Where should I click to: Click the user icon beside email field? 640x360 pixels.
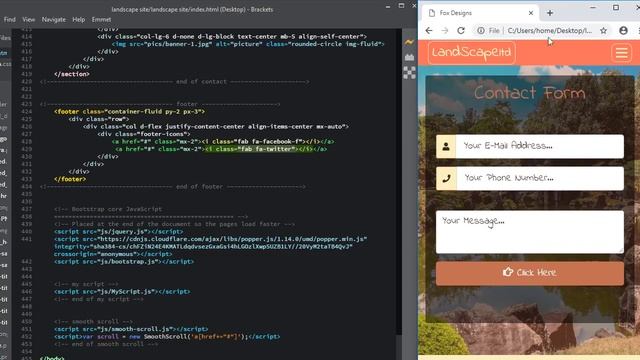[446, 146]
